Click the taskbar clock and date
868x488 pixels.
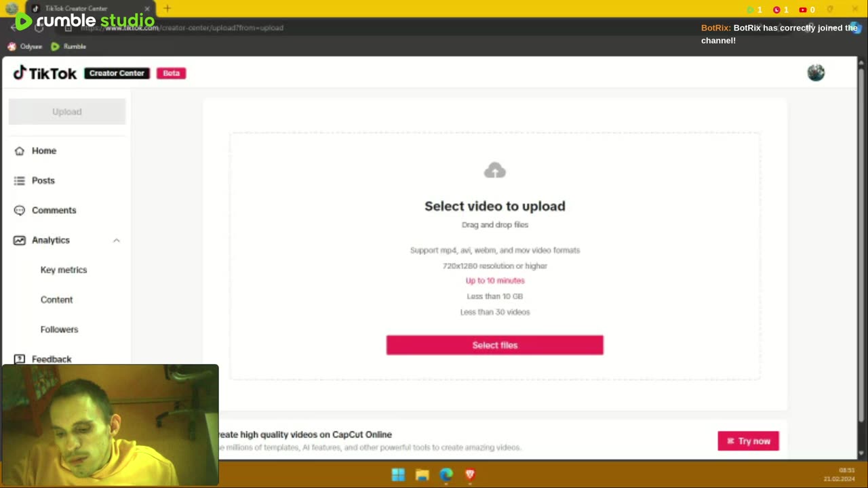click(840, 474)
